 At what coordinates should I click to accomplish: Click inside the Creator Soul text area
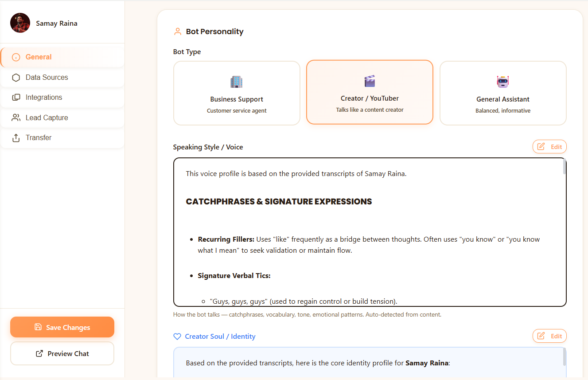[x=370, y=363]
